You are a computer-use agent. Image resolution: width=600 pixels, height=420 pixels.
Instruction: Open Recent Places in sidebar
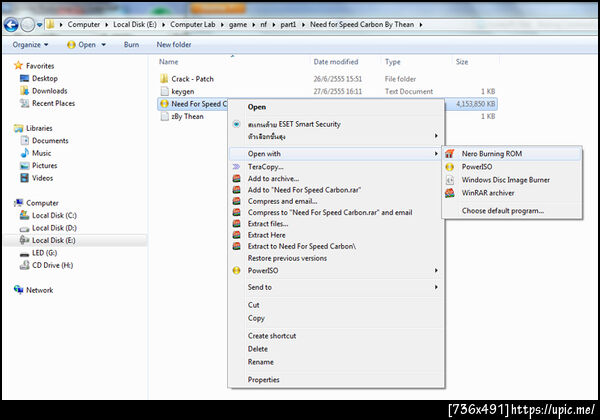(53, 103)
